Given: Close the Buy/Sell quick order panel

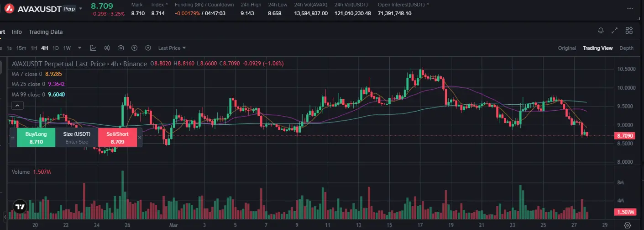Looking at the screenshot, I should pyautogui.click(x=140, y=137).
